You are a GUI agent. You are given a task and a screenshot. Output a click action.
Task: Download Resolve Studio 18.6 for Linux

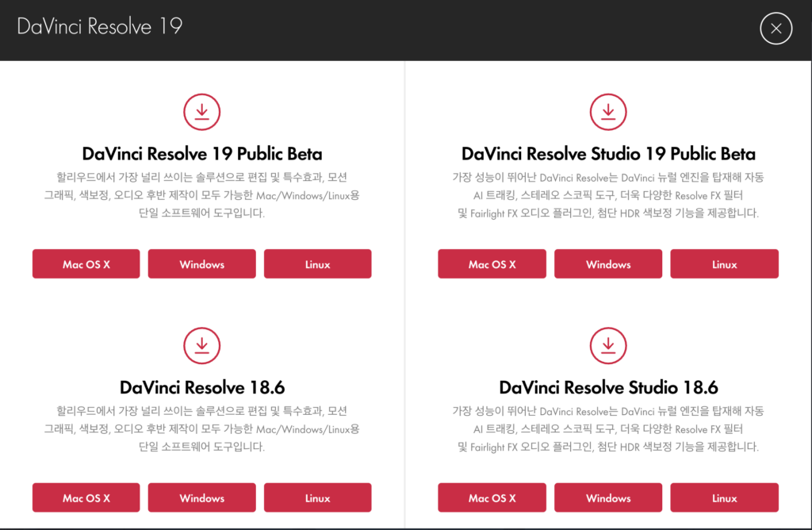click(724, 498)
